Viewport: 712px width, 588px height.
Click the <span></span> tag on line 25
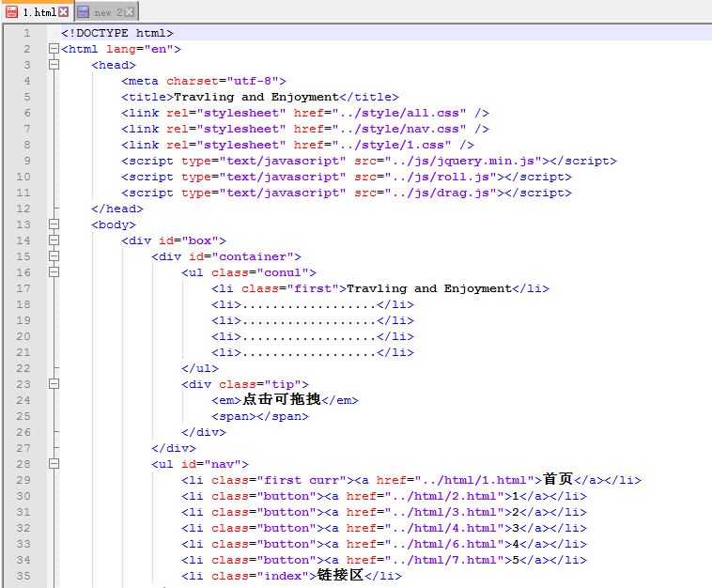click(x=260, y=417)
